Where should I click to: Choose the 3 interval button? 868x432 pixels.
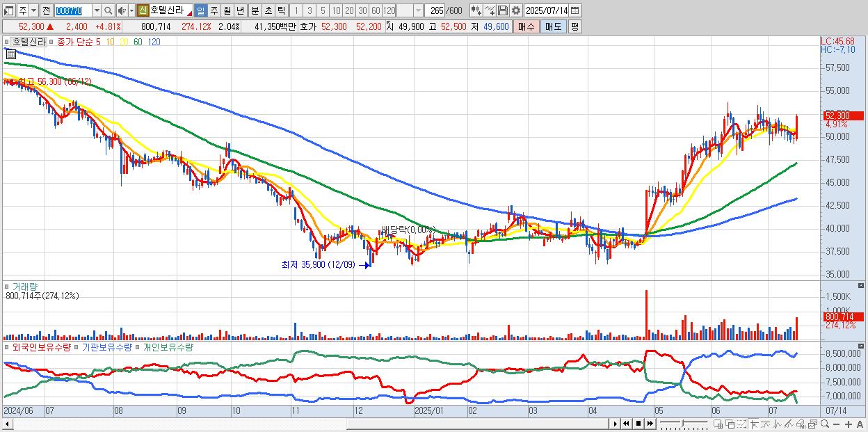tap(310, 10)
